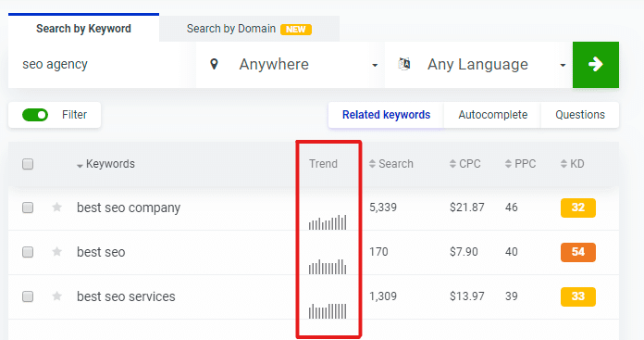Image resolution: width=644 pixels, height=340 pixels.
Task: Switch to Search by Keyword tab
Action: [83, 29]
